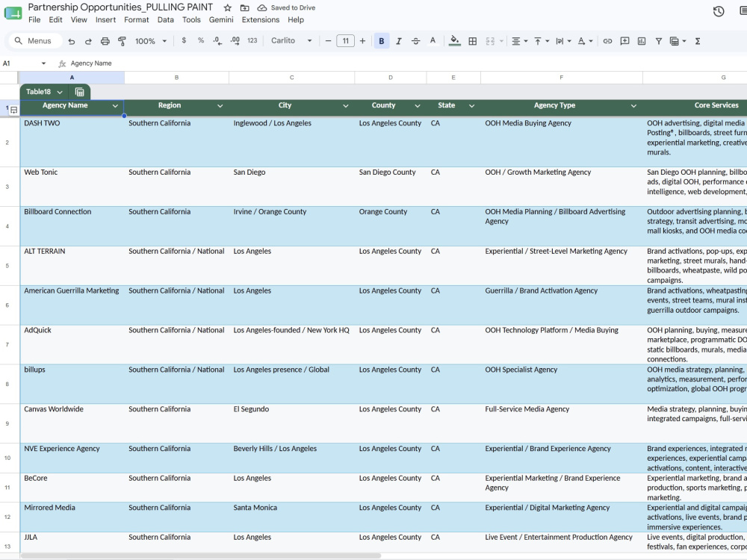Screen dimensions: 747x560
Task: Open County column filter arrow
Action: click(418, 106)
